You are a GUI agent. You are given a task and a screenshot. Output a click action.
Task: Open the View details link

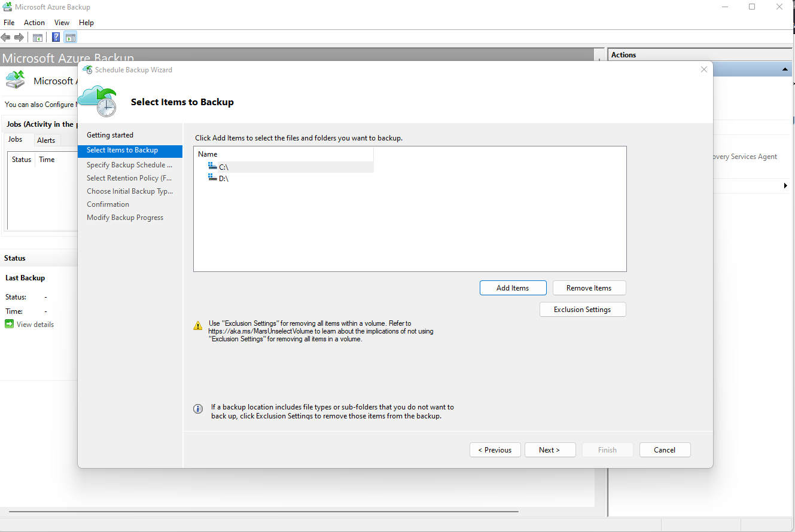(35, 324)
